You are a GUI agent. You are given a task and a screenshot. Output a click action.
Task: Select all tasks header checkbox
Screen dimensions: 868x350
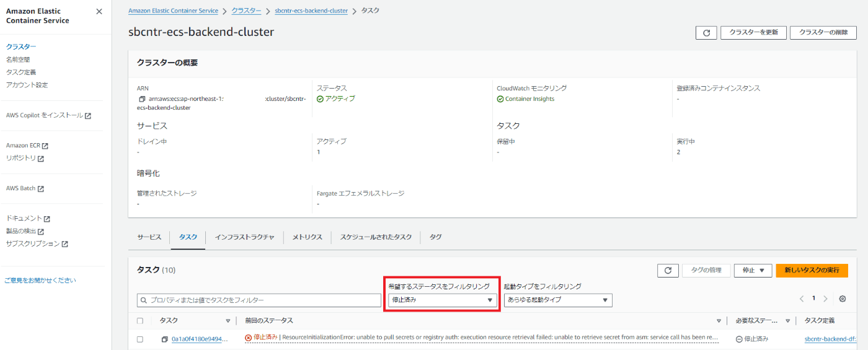click(140, 321)
